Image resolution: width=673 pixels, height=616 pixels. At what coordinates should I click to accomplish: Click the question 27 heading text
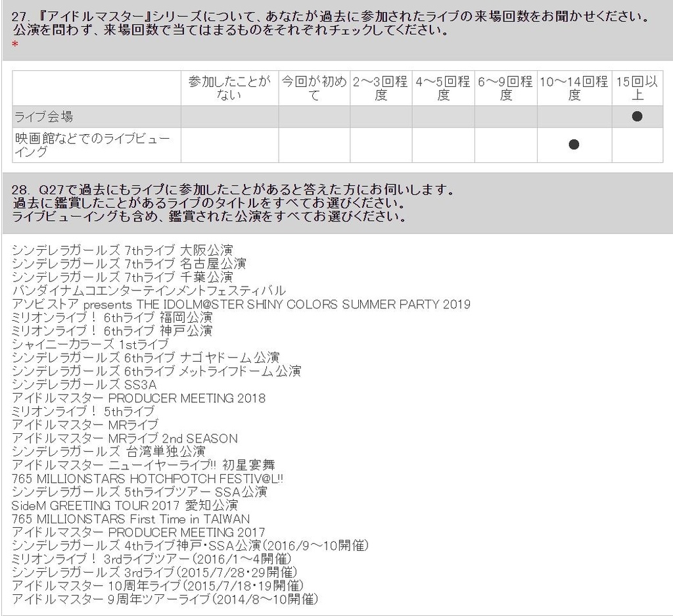click(331, 24)
